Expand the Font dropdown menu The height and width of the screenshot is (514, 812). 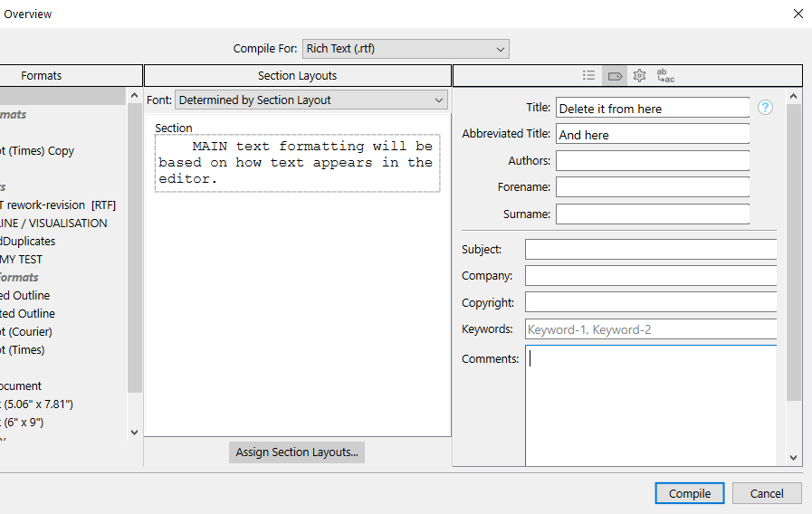[310, 100]
